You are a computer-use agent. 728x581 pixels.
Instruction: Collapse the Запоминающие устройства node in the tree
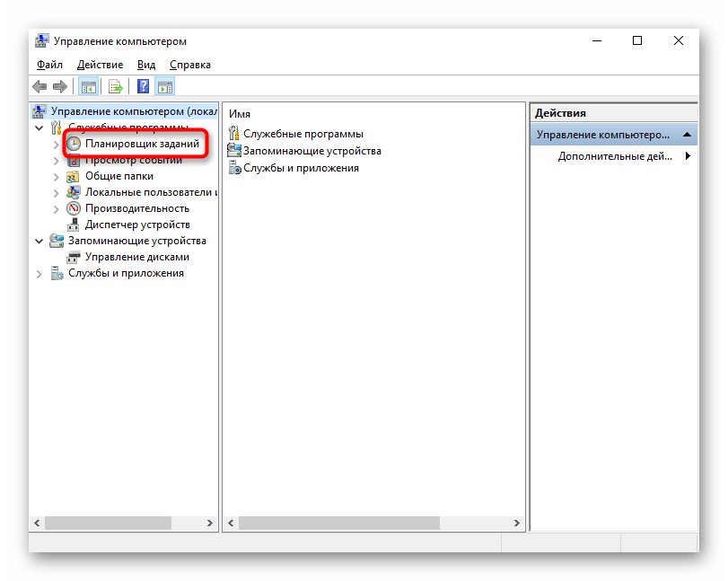(39, 241)
